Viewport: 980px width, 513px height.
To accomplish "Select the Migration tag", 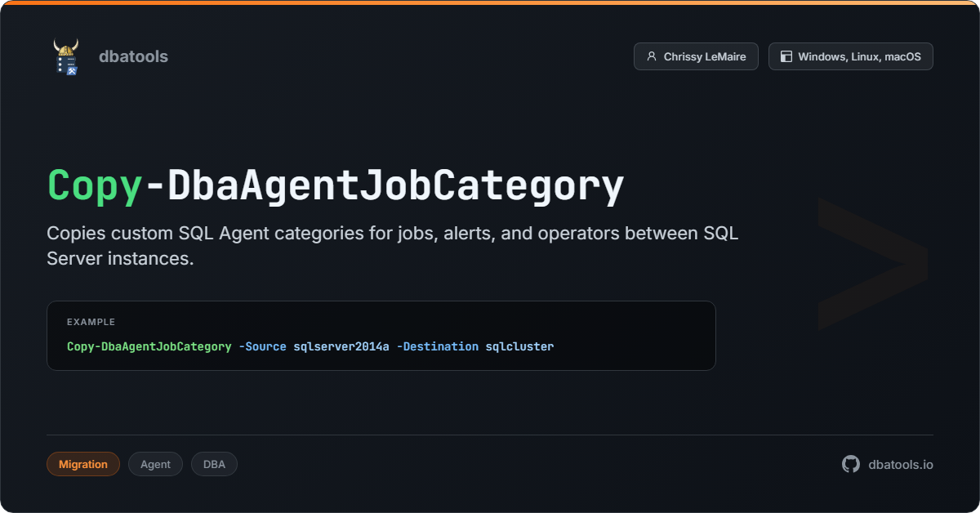I will pyautogui.click(x=83, y=464).
